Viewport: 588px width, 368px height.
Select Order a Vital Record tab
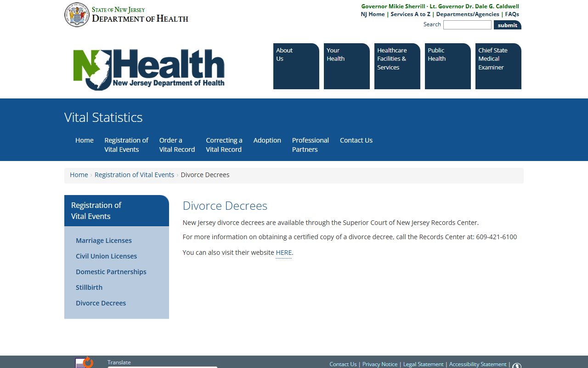[177, 145]
